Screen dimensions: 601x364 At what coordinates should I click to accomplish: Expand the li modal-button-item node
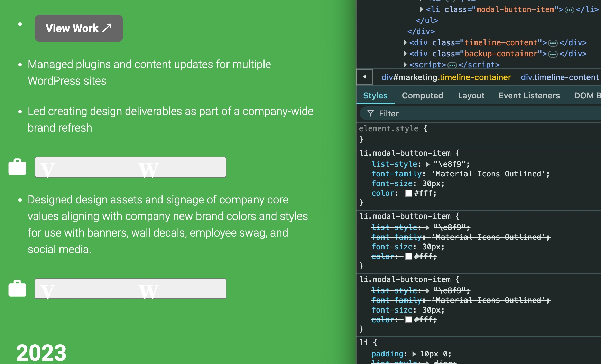(x=422, y=9)
